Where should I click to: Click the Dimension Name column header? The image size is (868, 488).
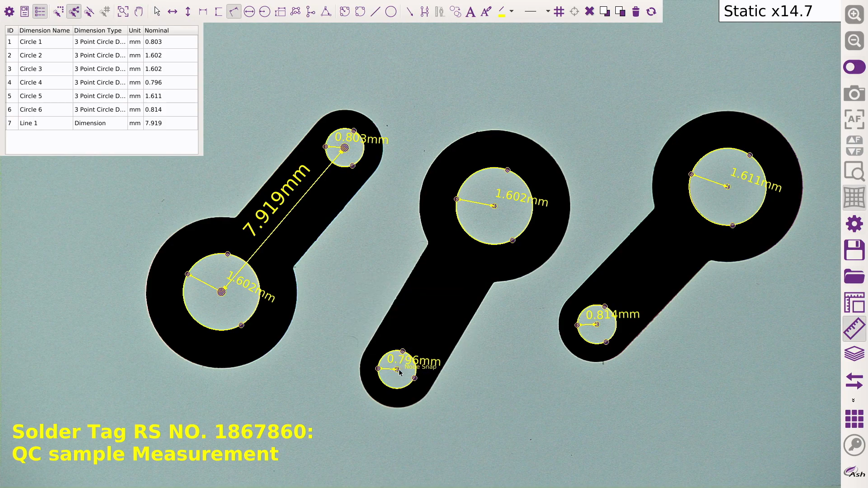point(44,30)
